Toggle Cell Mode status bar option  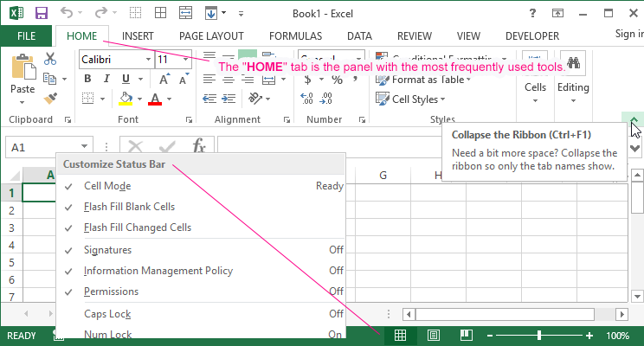coord(201,186)
